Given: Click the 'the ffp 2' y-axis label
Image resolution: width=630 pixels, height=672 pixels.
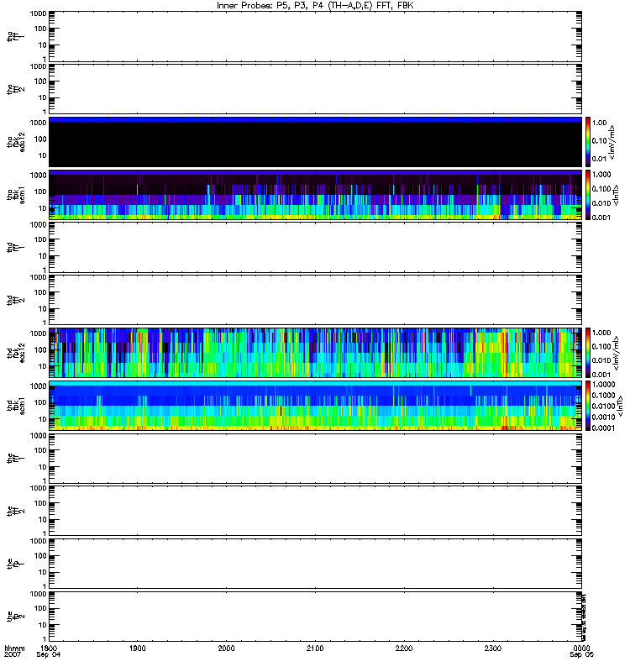Looking at the screenshot, I should [x=16, y=617].
